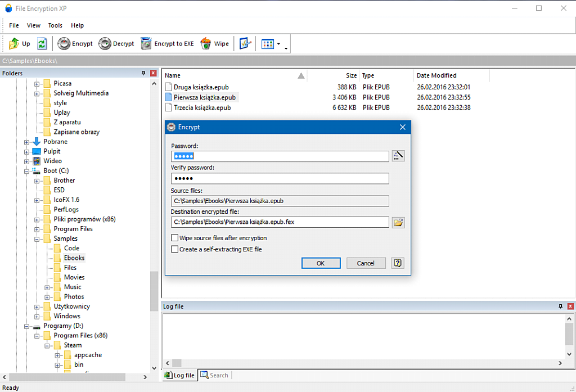
Task: Click the Decrypt toolbar icon
Action: pyautogui.click(x=105, y=44)
